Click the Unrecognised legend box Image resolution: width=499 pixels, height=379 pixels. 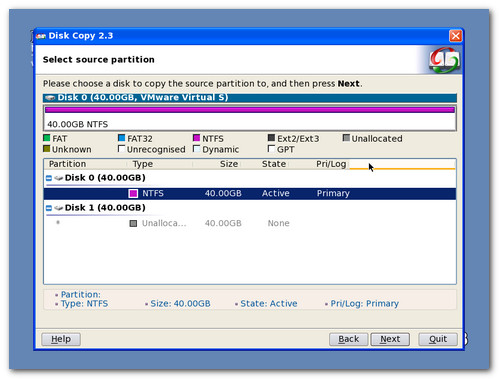click(x=122, y=149)
